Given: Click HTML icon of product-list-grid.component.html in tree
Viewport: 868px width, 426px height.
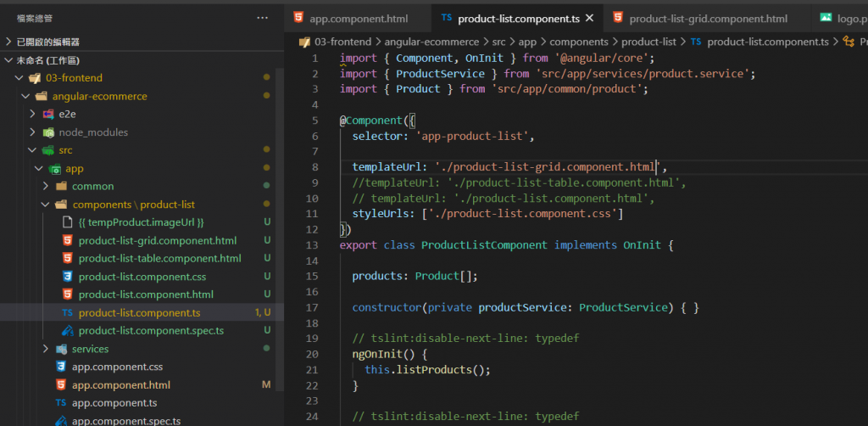Looking at the screenshot, I should click(x=68, y=240).
